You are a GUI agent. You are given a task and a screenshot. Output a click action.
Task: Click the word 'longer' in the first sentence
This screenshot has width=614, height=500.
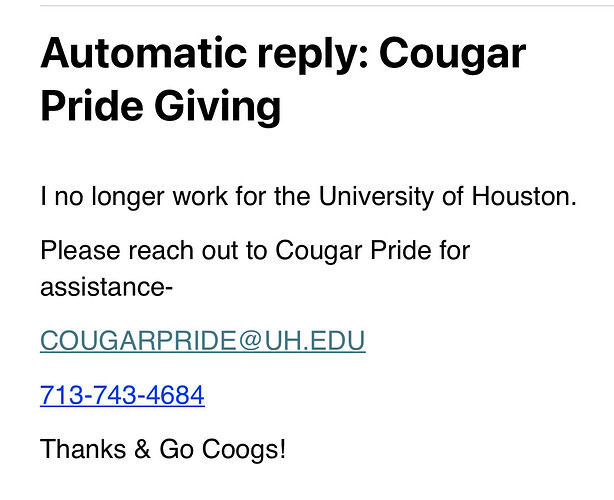click(127, 197)
